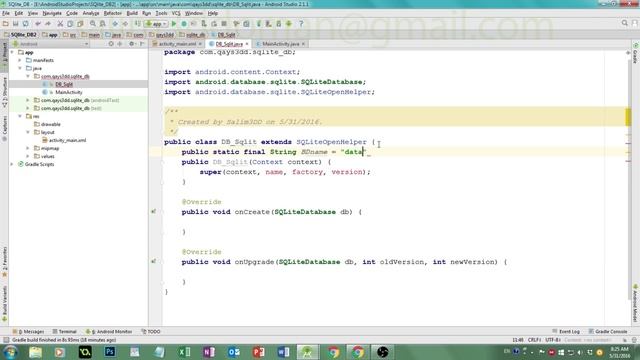The image size is (640, 360).
Task: Click the Make Project icon
Action: point(138,24)
